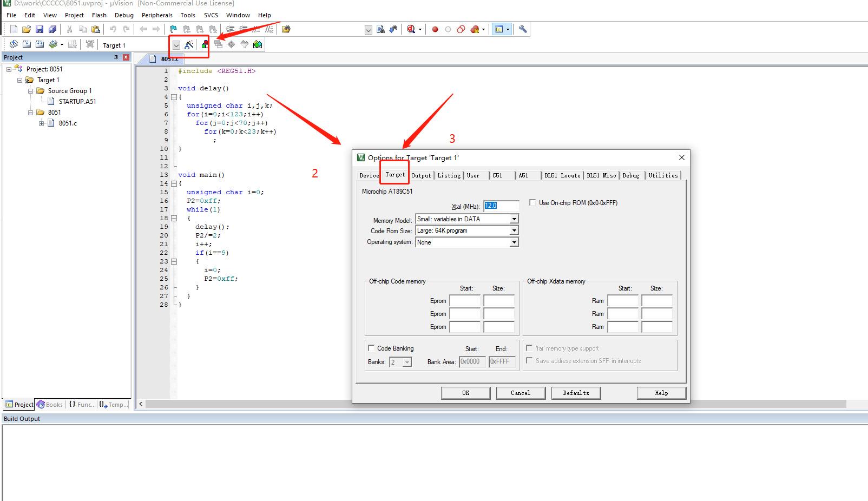This screenshot has width=868, height=501.
Task: Collapse the Target 1 tree node
Action: pyautogui.click(x=20, y=80)
